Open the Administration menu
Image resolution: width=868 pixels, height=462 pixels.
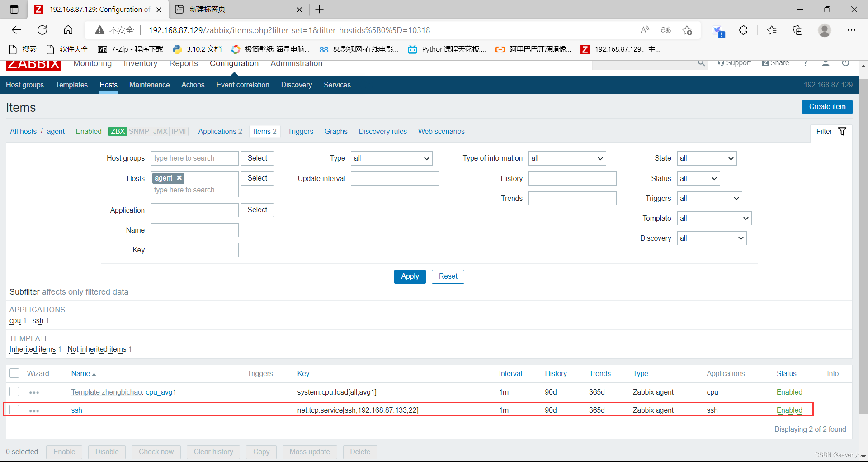pyautogui.click(x=297, y=63)
